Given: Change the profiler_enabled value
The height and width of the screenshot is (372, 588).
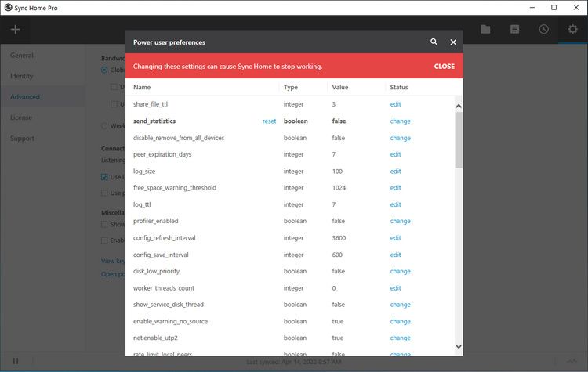Looking at the screenshot, I should click(400, 222).
